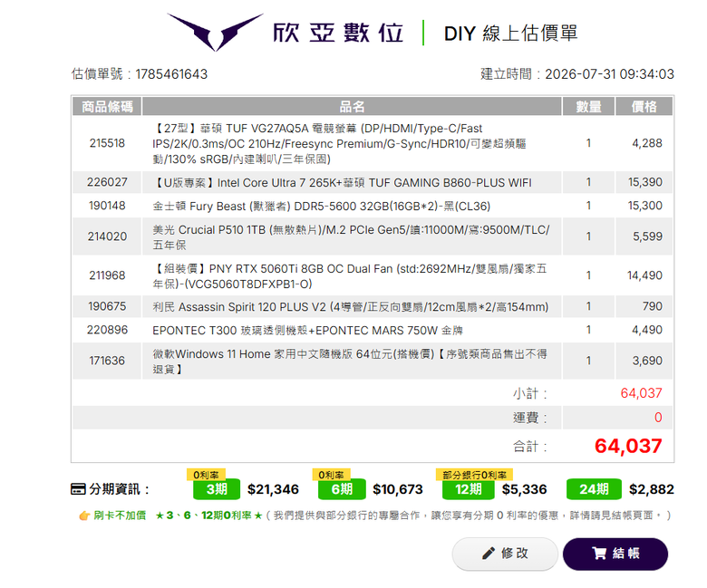
Task: Click the 結帳 checkout button
Action: [615, 554]
